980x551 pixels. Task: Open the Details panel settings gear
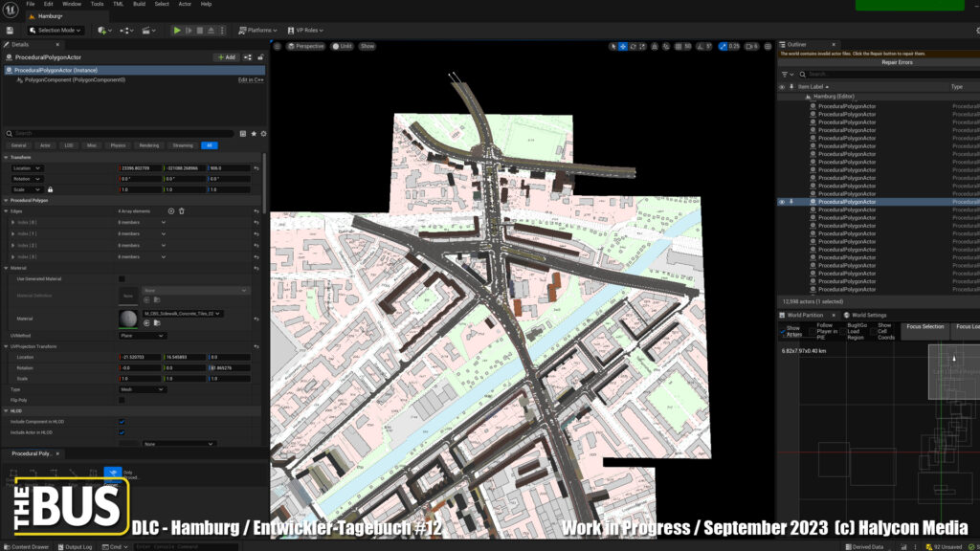tap(263, 133)
